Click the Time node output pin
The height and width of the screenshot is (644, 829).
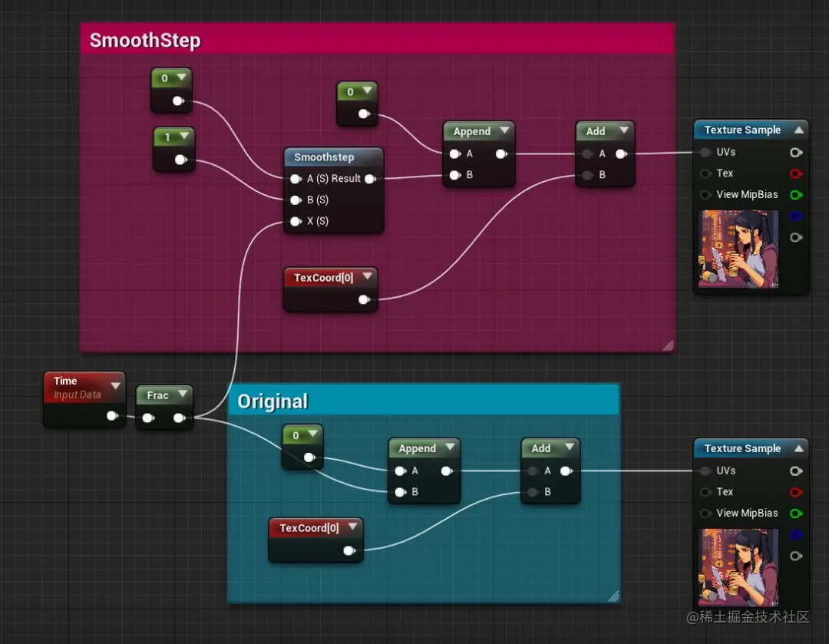(x=112, y=415)
